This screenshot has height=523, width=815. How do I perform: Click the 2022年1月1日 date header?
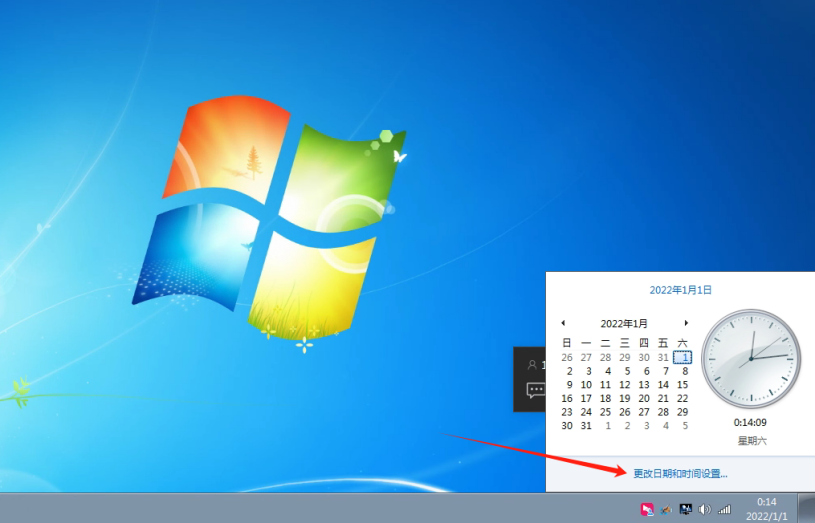(x=680, y=290)
